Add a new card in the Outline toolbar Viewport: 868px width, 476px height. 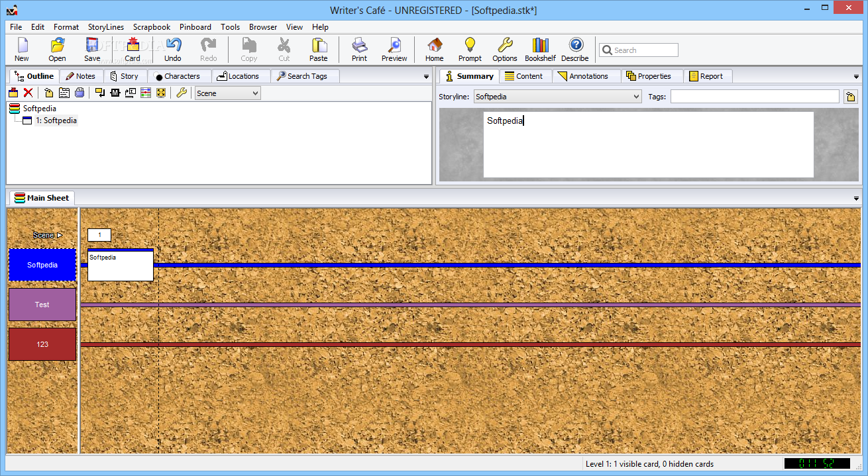(13, 93)
